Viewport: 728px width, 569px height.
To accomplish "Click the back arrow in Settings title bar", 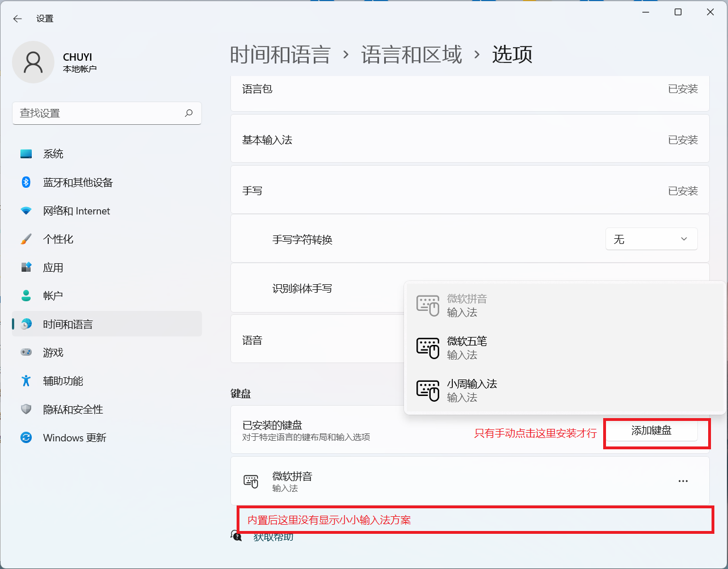I will (x=18, y=19).
